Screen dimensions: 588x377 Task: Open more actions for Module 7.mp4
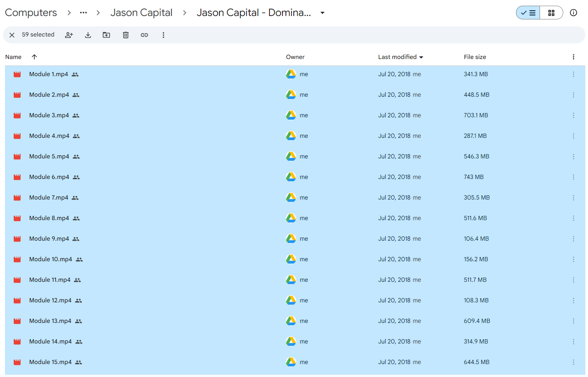(x=574, y=198)
